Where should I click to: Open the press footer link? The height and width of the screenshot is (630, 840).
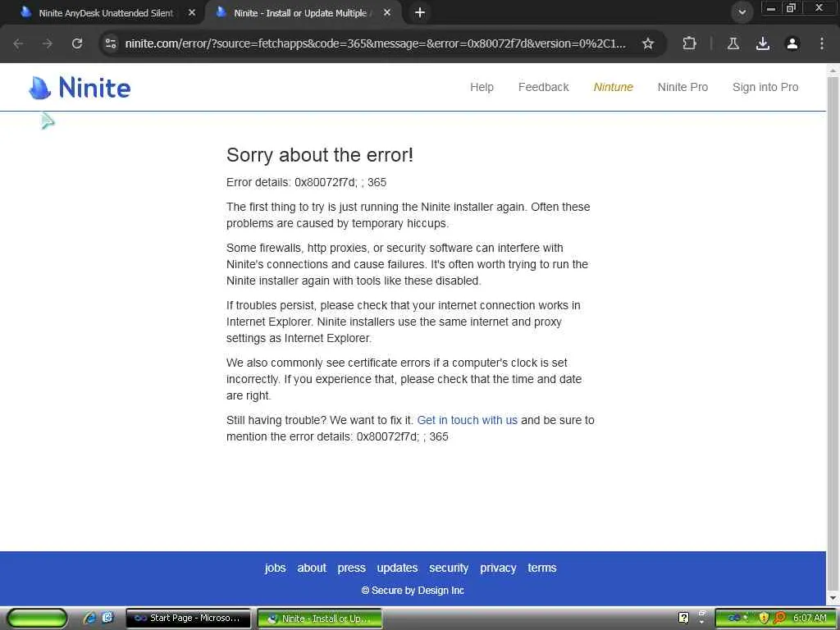(x=351, y=568)
